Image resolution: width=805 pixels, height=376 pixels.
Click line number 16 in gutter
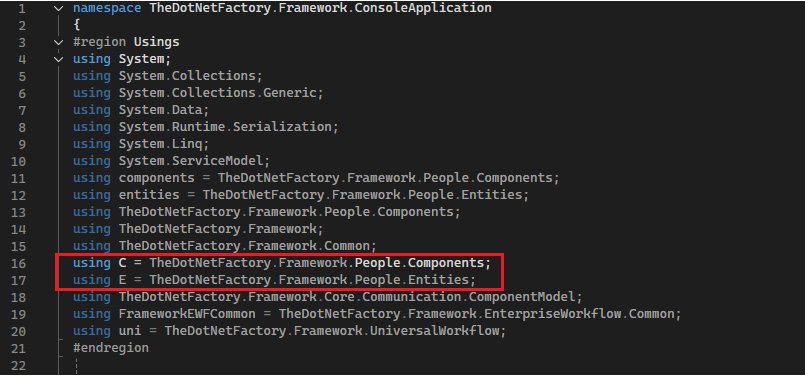(18, 264)
